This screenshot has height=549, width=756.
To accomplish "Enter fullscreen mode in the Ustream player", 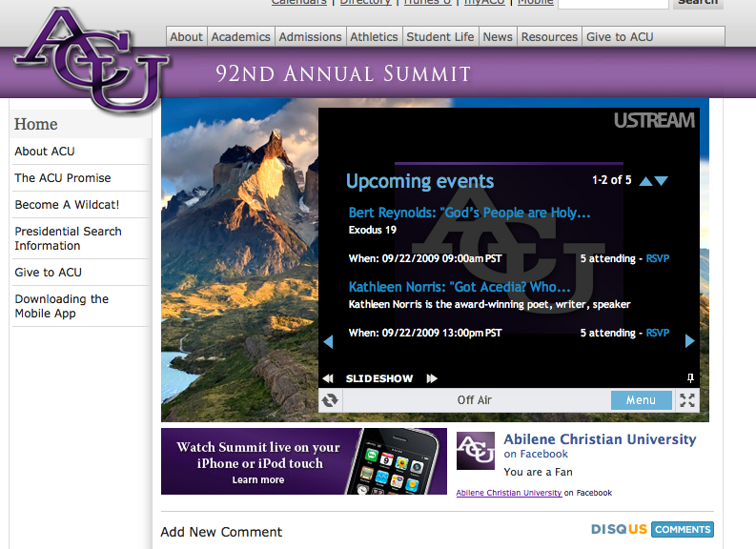I will pyautogui.click(x=687, y=400).
